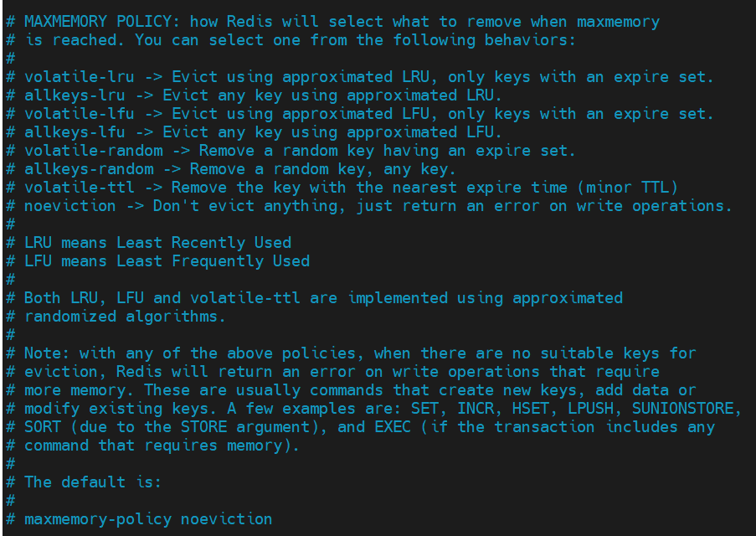The height and width of the screenshot is (536, 756).
Task: Place cursor on volatile-lru policy name
Action: pos(80,77)
